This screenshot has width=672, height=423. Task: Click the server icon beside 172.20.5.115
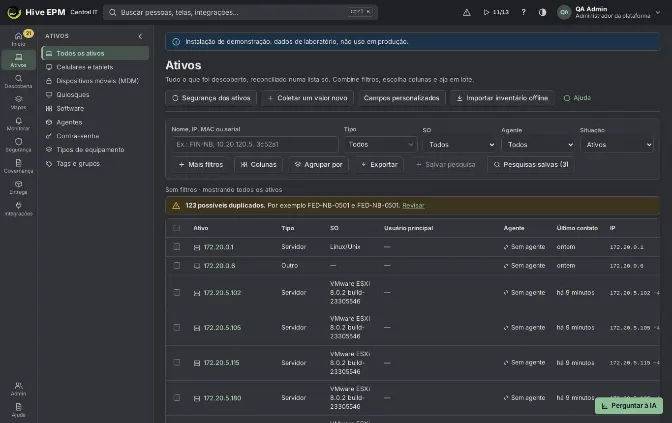[197, 363]
